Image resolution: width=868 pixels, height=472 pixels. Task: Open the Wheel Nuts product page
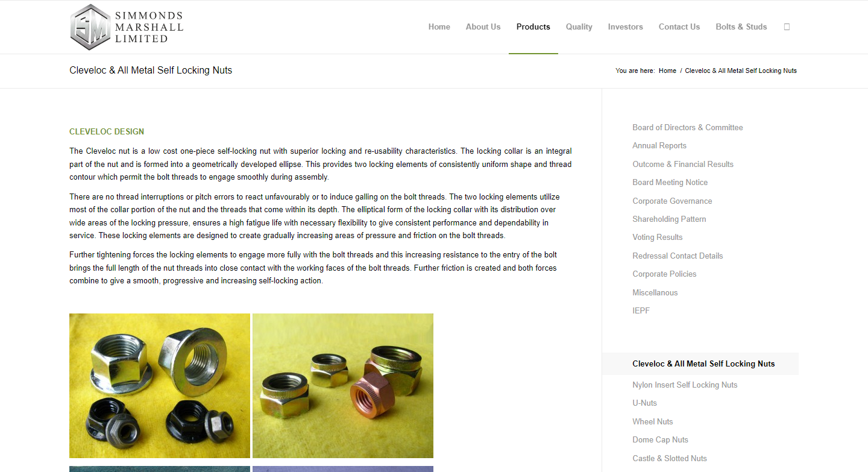coord(652,421)
